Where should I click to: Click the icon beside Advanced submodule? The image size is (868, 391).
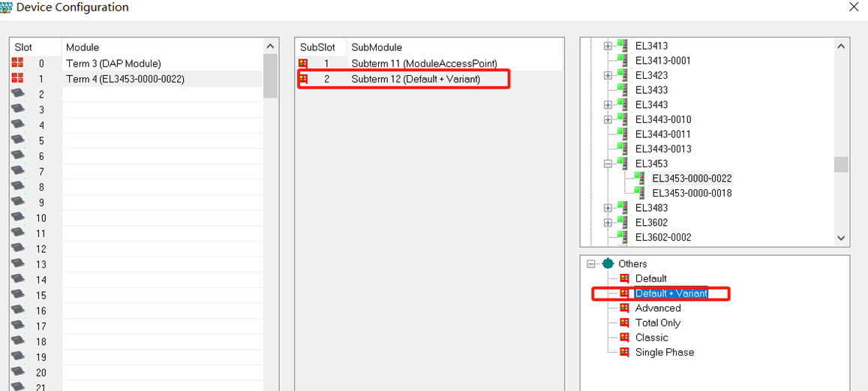(x=624, y=308)
